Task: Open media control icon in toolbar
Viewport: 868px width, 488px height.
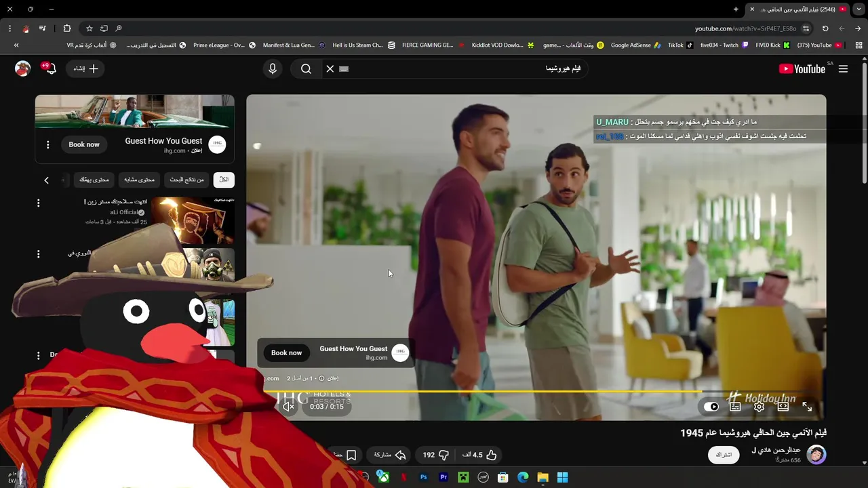Action: (42, 28)
